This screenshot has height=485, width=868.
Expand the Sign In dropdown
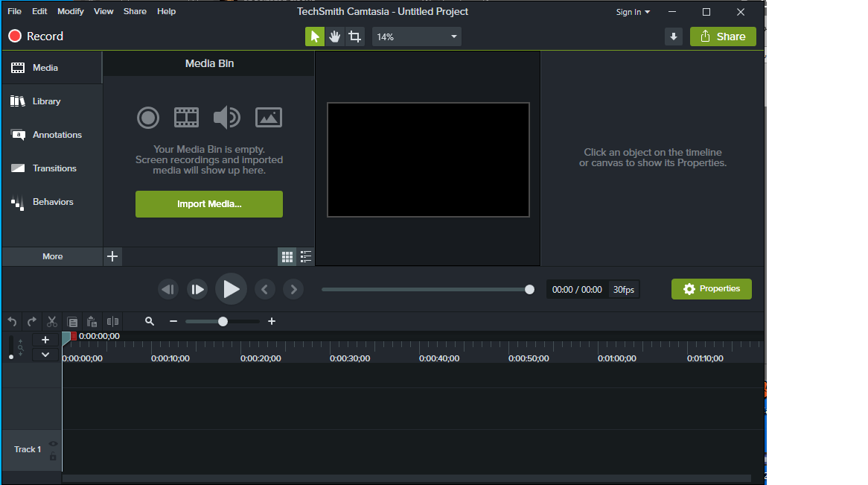[633, 12]
